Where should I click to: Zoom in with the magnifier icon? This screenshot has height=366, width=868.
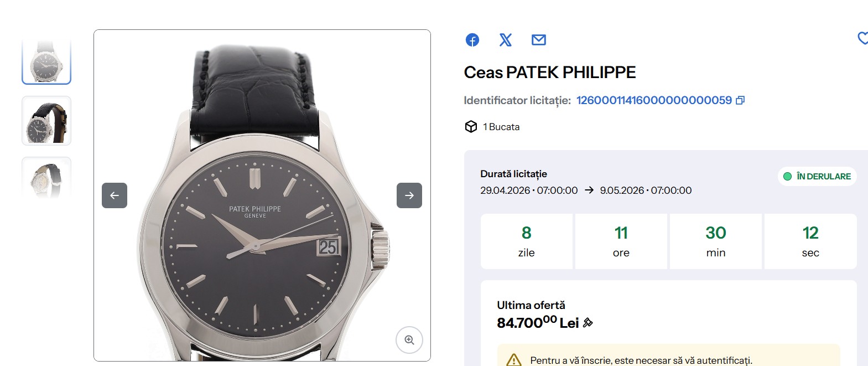409,340
